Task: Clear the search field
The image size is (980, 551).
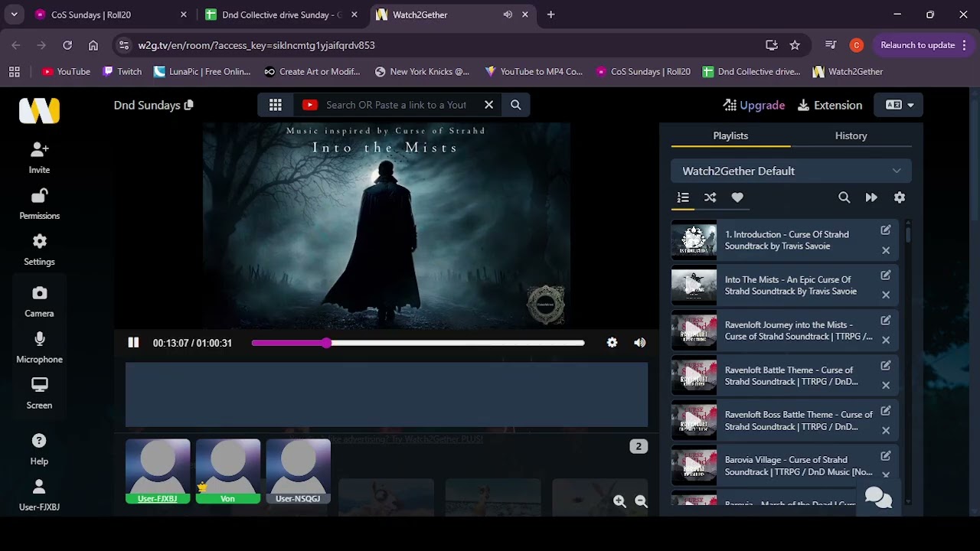Action: pos(488,105)
